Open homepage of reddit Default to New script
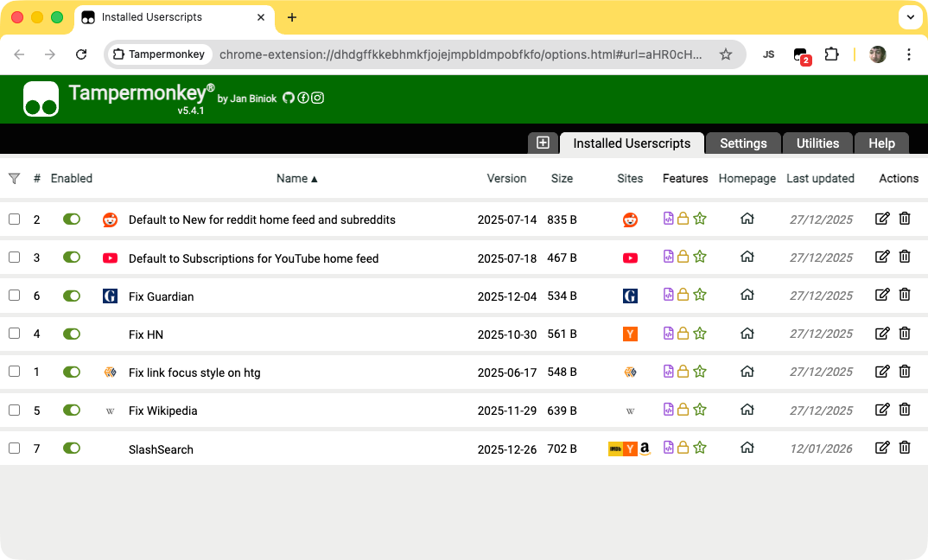The image size is (928, 560). [747, 219]
